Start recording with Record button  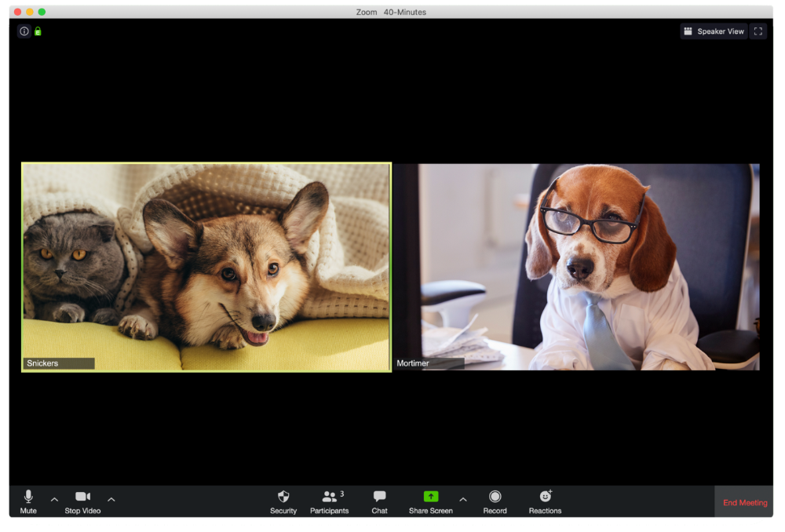point(495,502)
